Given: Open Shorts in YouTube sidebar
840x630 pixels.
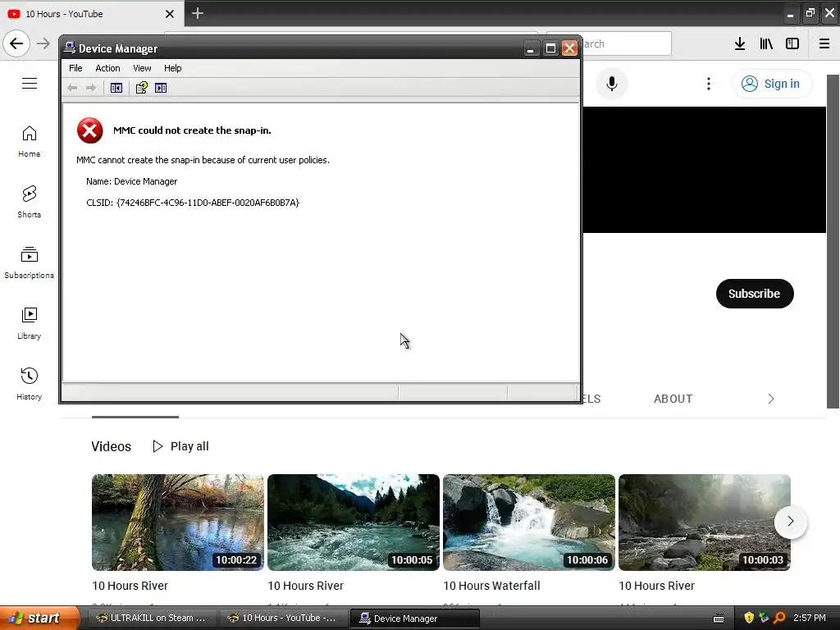Looking at the screenshot, I should click(x=29, y=202).
